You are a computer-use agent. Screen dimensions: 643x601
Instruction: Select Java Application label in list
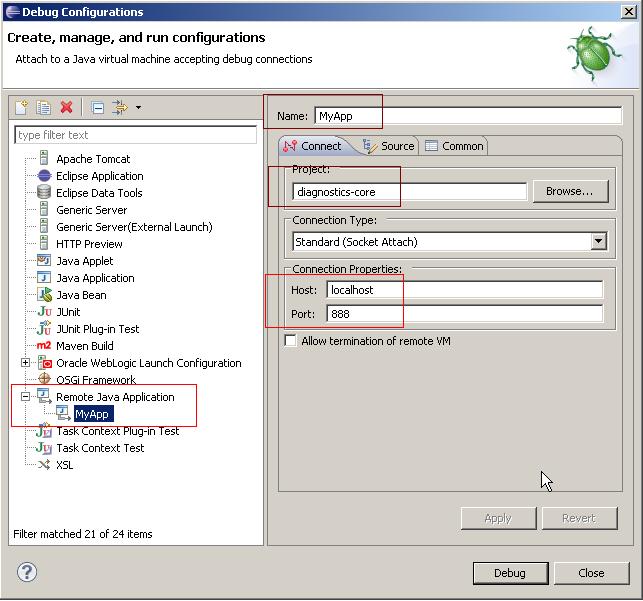[x=95, y=278]
